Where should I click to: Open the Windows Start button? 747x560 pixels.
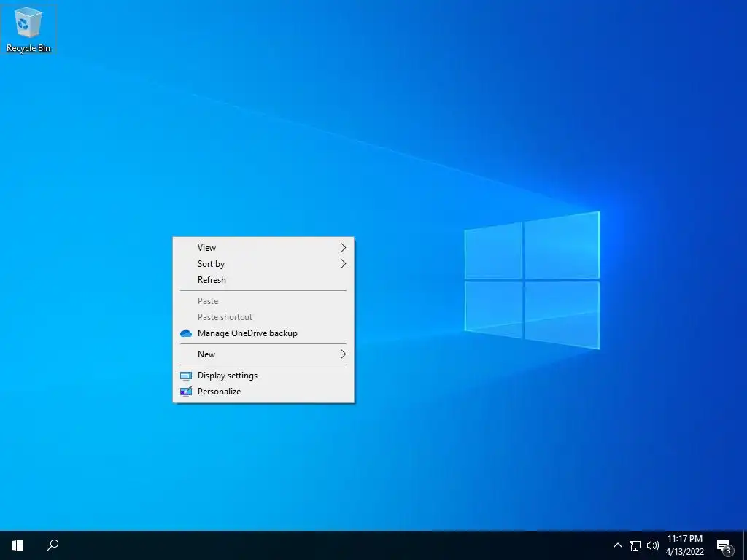click(18, 545)
